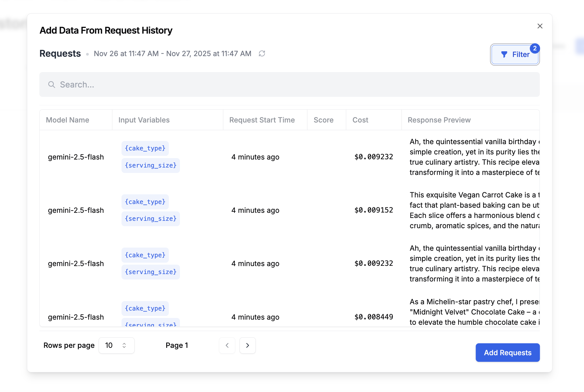Go to the next page of requests
The height and width of the screenshot is (392, 584).
[247, 345]
